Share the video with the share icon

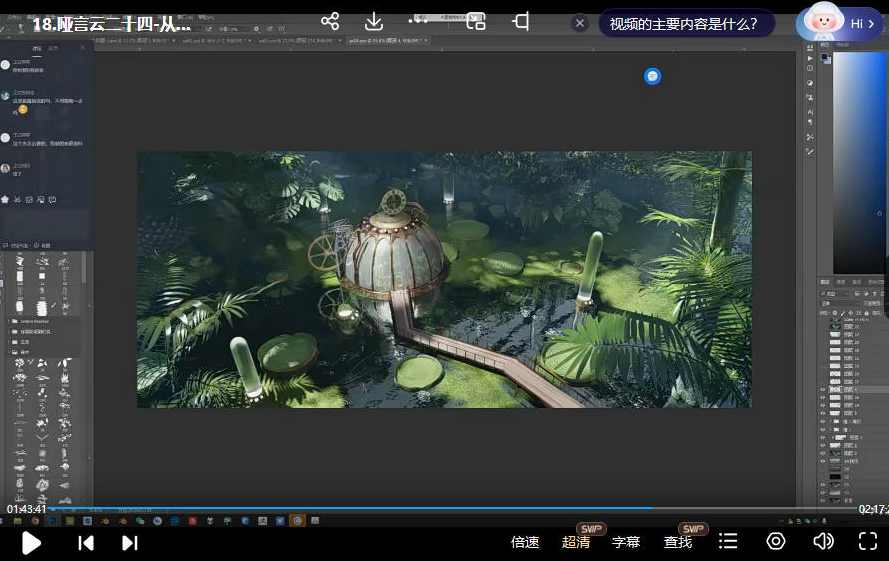(330, 22)
